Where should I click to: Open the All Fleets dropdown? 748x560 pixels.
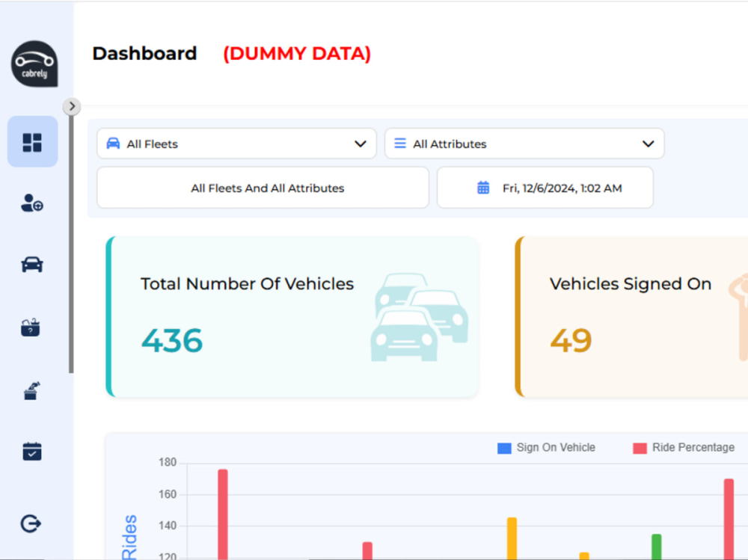pyautogui.click(x=236, y=144)
